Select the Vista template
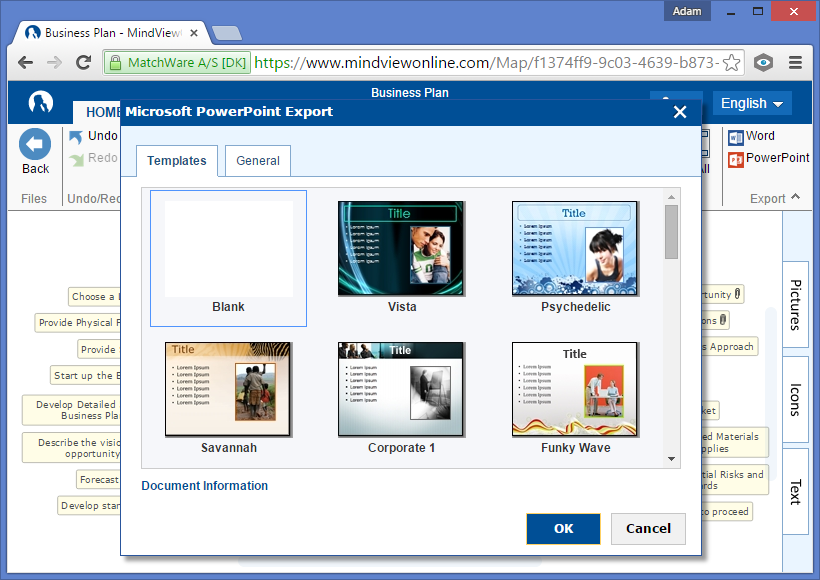Image resolution: width=820 pixels, height=580 pixels. [x=402, y=257]
